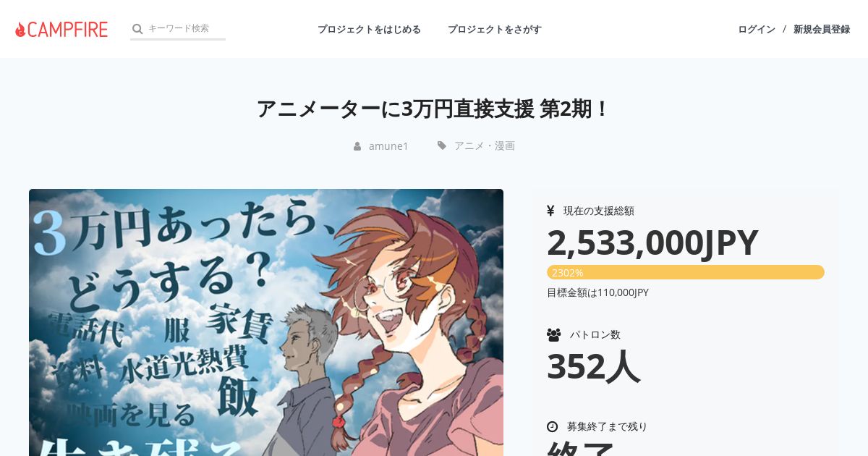
Task: Click the 2302% funding progress bar
Action: pos(686,272)
